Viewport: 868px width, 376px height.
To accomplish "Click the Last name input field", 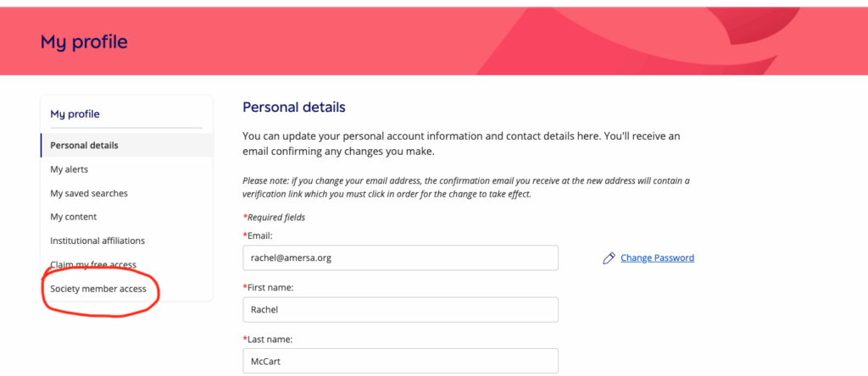I will click(400, 361).
